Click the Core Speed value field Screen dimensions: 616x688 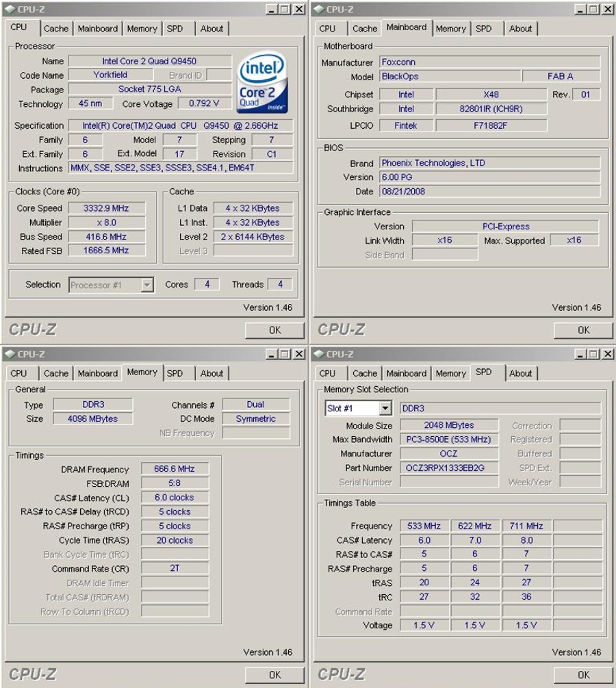[106, 208]
